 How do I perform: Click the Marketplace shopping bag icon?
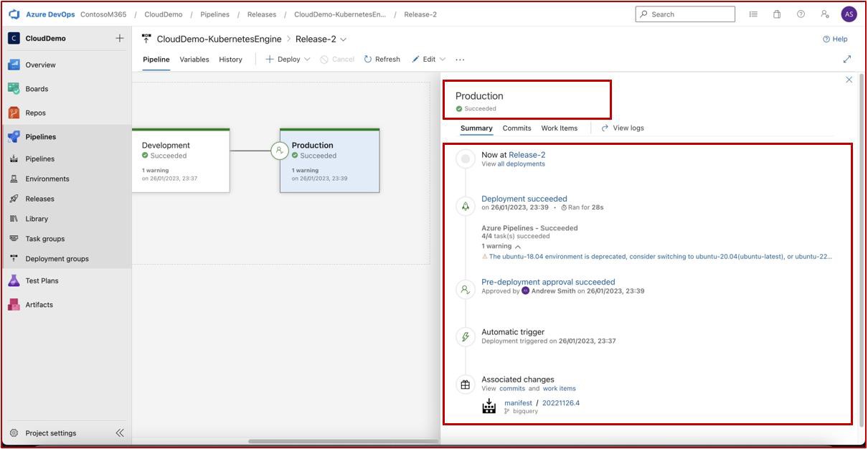[776, 14]
